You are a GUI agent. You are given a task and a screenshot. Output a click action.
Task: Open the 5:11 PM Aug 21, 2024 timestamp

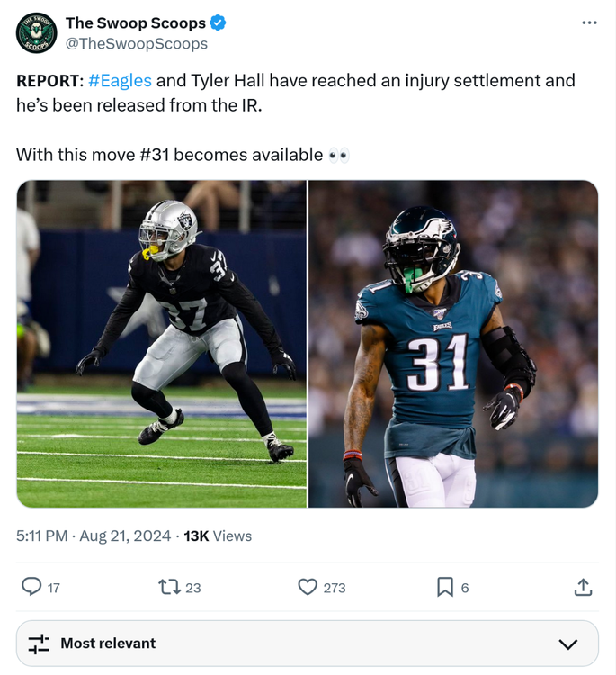pyautogui.click(x=94, y=536)
